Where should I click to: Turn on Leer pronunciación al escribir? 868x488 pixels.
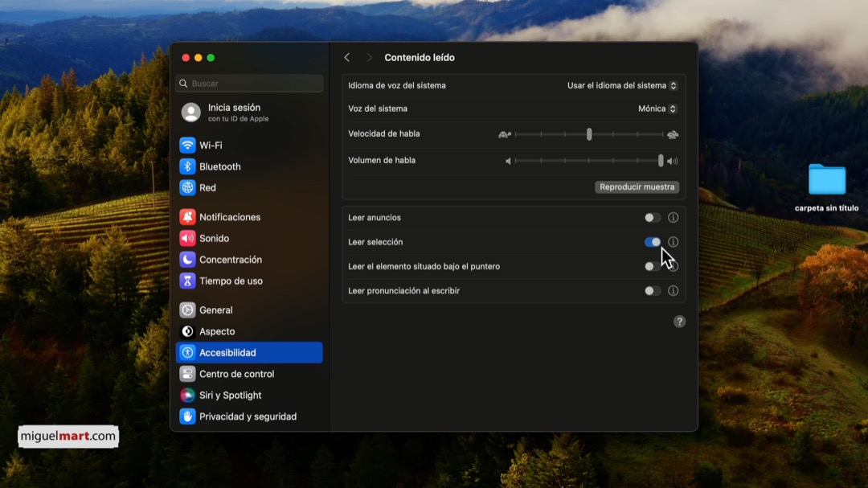651,291
